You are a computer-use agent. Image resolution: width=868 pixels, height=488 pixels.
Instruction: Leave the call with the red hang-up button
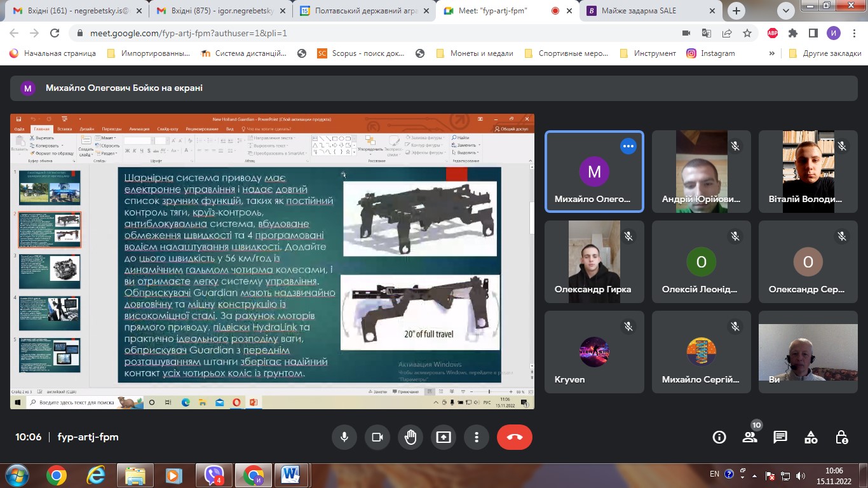click(x=515, y=437)
